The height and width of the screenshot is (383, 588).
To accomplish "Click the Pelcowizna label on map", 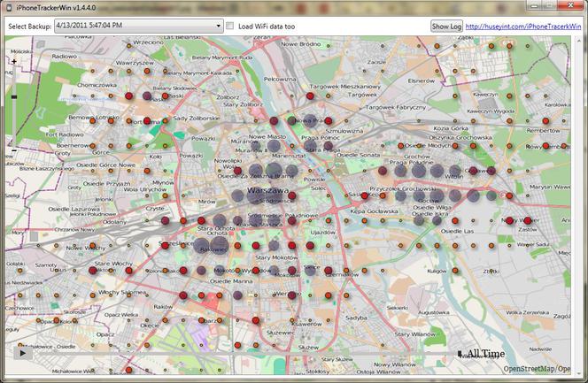I will coord(280,80).
